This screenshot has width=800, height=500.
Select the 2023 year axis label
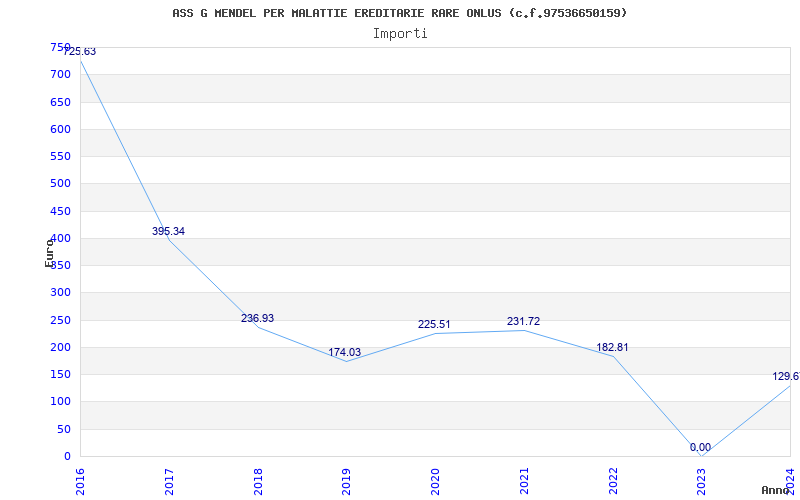click(x=702, y=482)
